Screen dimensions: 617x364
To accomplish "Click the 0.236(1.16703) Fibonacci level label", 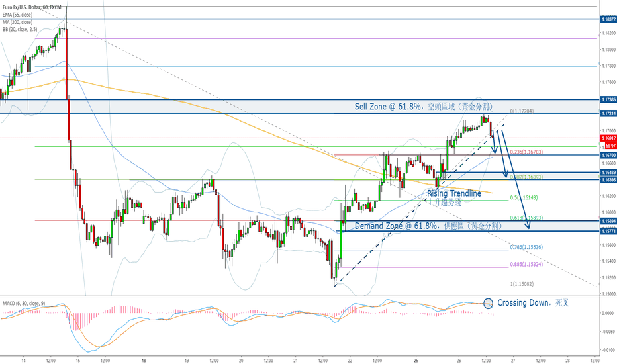I will coord(526,152).
